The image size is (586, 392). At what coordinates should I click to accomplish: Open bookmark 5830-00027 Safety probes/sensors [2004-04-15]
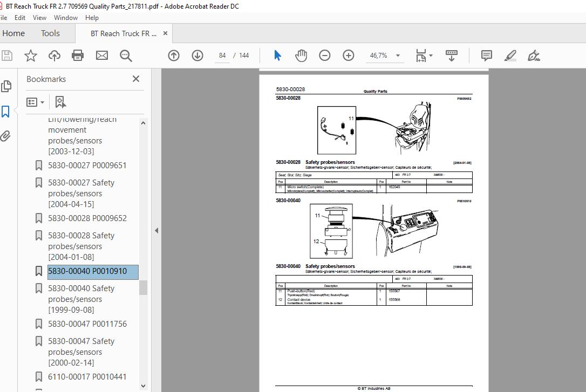click(81, 194)
